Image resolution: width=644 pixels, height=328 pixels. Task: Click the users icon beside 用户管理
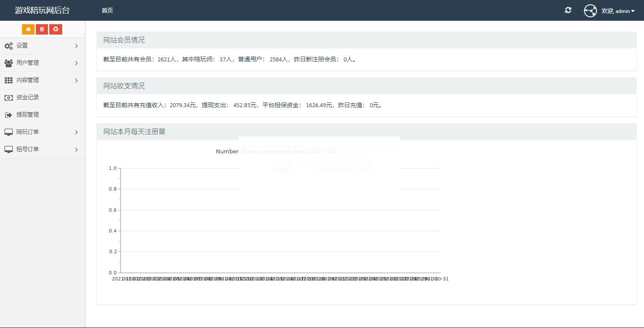9,63
